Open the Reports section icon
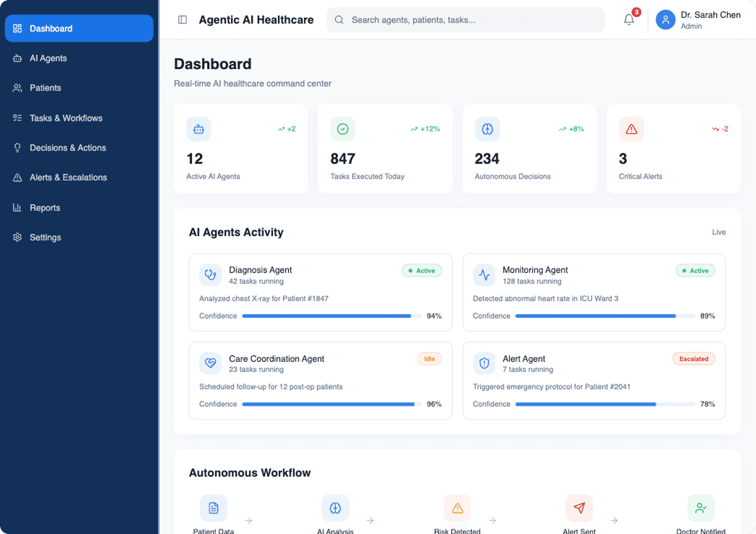Image resolution: width=756 pixels, height=534 pixels. pos(17,208)
